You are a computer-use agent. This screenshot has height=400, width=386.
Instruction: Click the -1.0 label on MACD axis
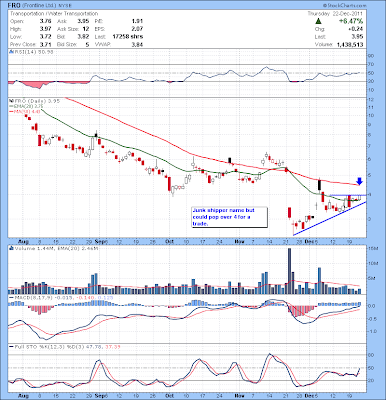click(x=372, y=331)
